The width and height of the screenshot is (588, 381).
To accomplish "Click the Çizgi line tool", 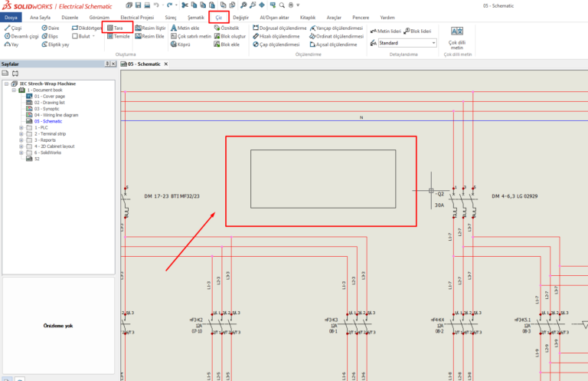I will tap(15, 28).
